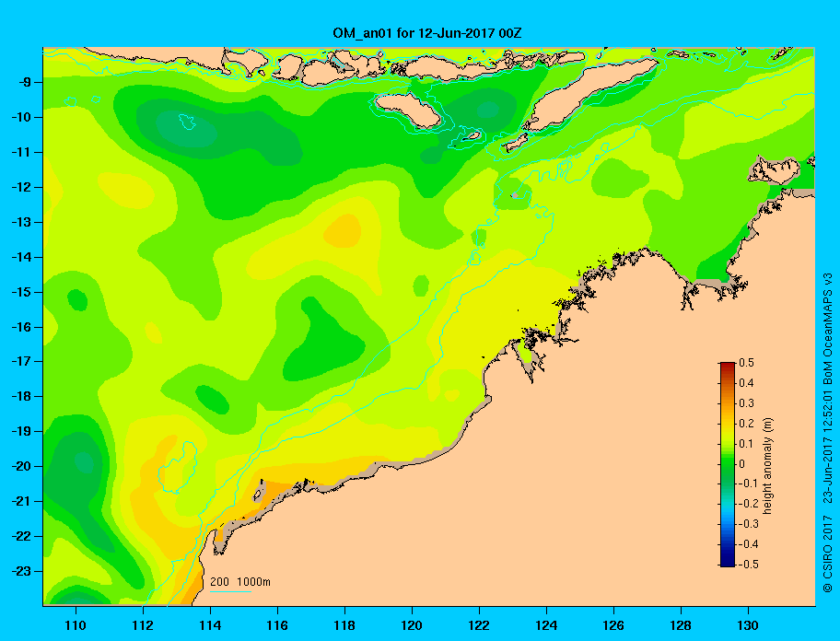The image size is (840, 641).
Task: Click latitude axis label -18
Action: (21, 397)
